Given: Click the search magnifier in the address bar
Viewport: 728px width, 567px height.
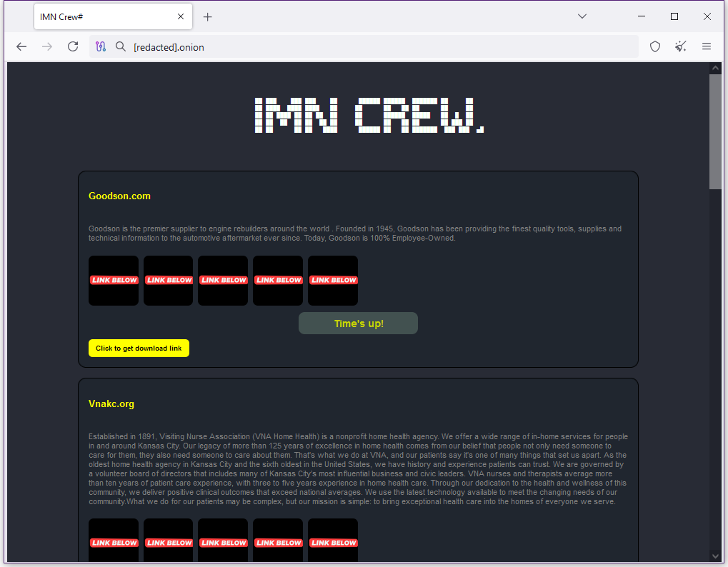Looking at the screenshot, I should [x=121, y=47].
